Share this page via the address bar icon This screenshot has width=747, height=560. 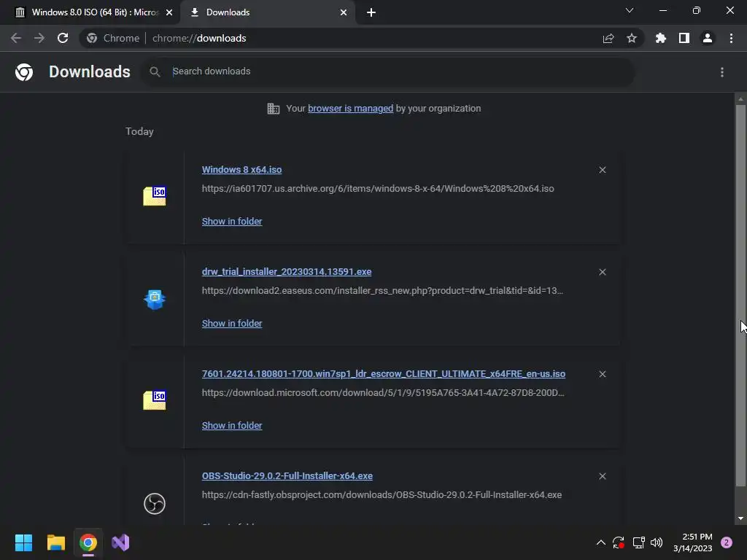tap(608, 39)
